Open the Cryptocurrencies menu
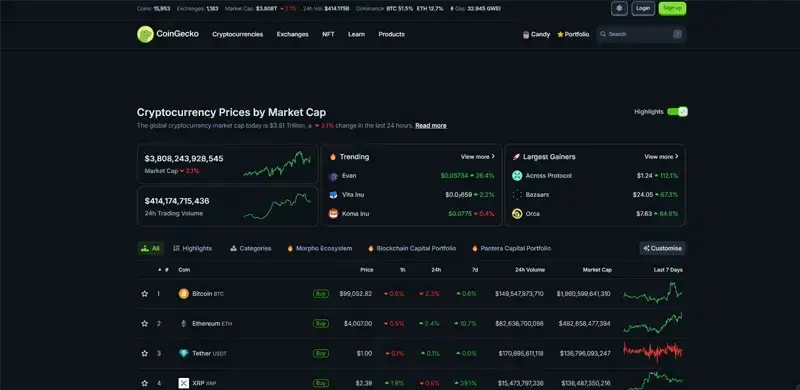 (238, 35)
